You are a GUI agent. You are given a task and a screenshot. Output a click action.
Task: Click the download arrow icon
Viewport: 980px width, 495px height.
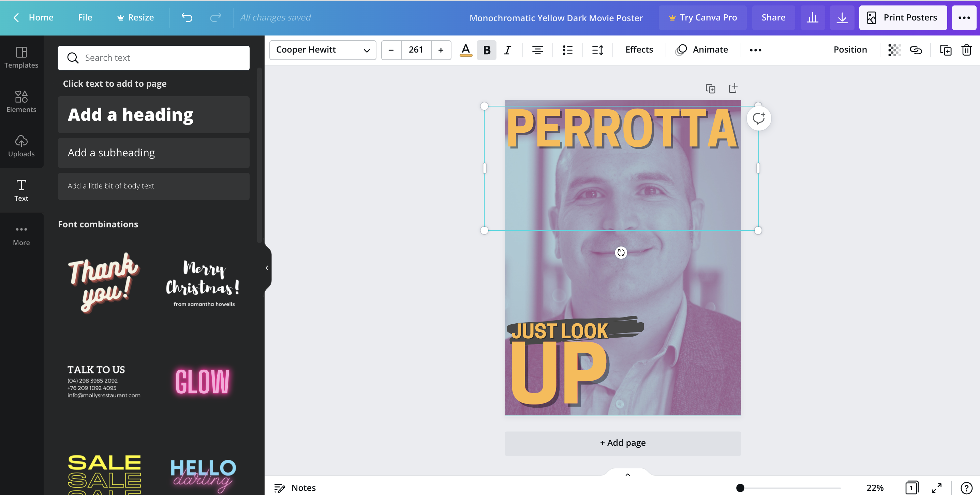pos(842,17)
